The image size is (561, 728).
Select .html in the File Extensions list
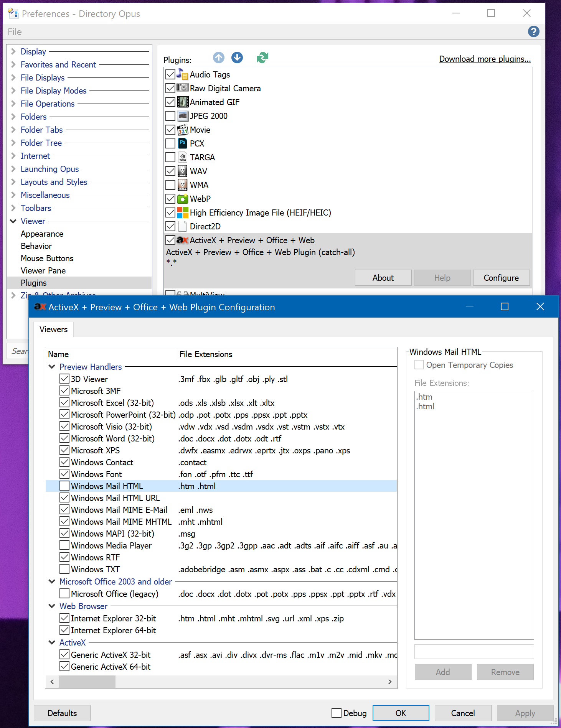click(425, 406)
